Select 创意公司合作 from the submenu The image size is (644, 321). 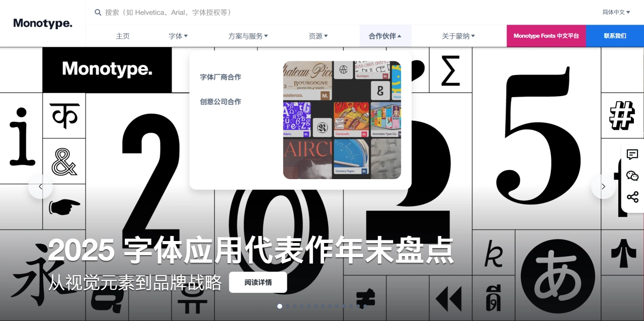click(x=220, y=102)
